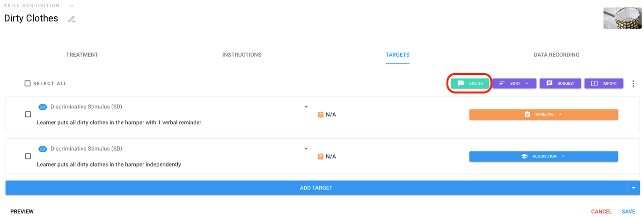Open the three-dot more options menu
Screen dimensions: 644x217
pos(633,84)
